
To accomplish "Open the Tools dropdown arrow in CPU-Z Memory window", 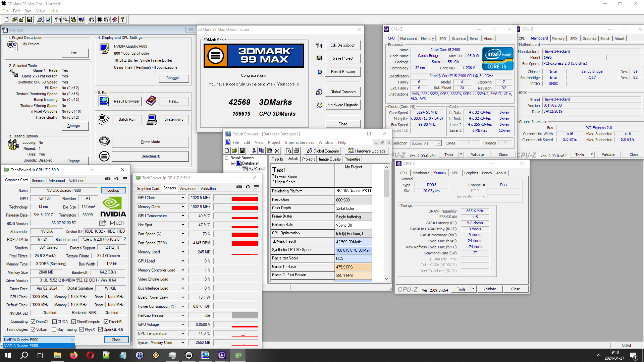I will pos(474,289).
